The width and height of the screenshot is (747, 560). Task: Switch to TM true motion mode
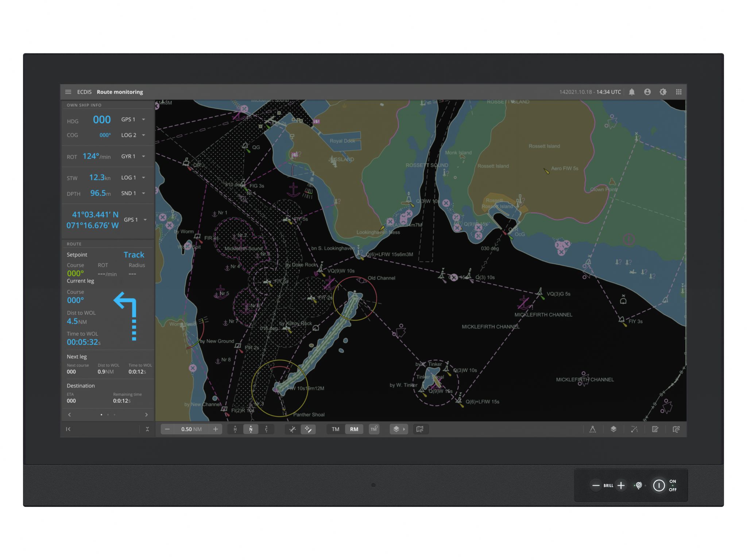tap(336, 429)
